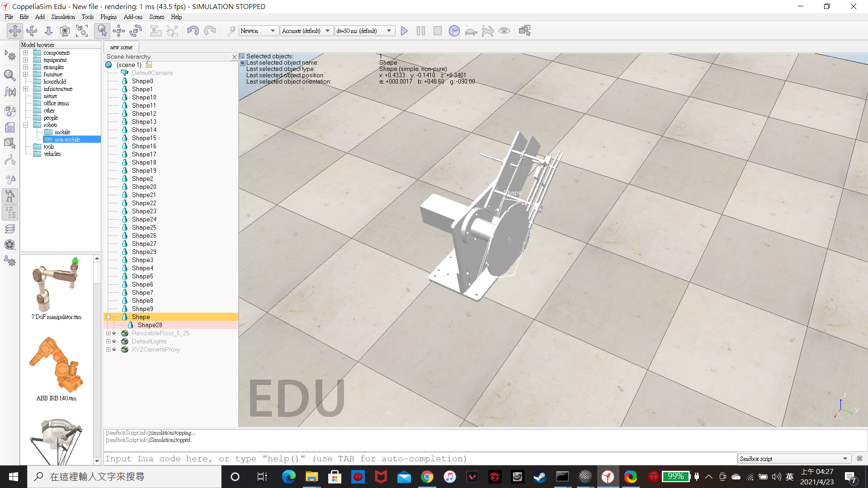Open the File menu

(9, 17)
